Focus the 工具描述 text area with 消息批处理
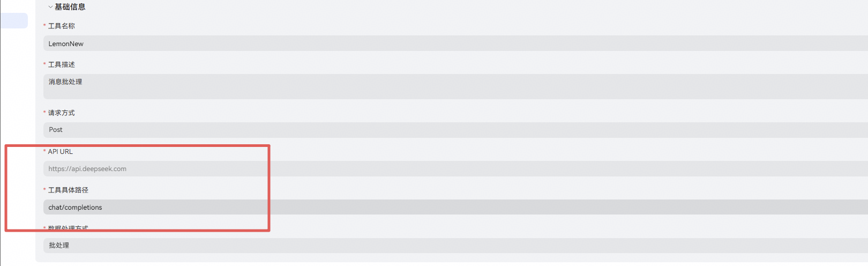 pyautogui.click(x=455, y=86)
